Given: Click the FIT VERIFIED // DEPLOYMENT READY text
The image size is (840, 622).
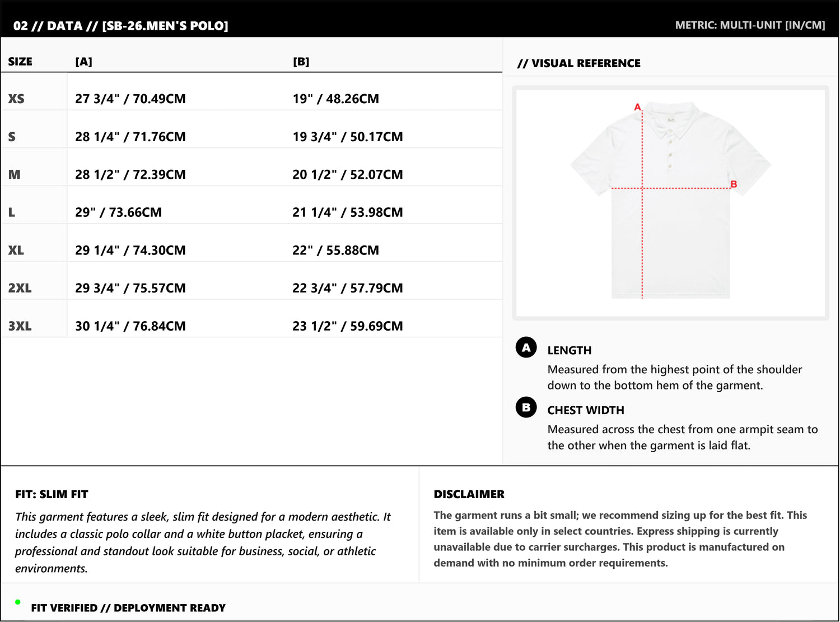Looking at the screenshot, I should pos(128,608).
